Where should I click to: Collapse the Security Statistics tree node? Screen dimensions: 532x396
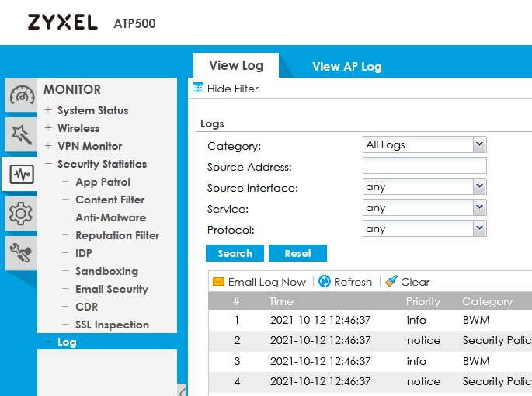pos(48,164)
